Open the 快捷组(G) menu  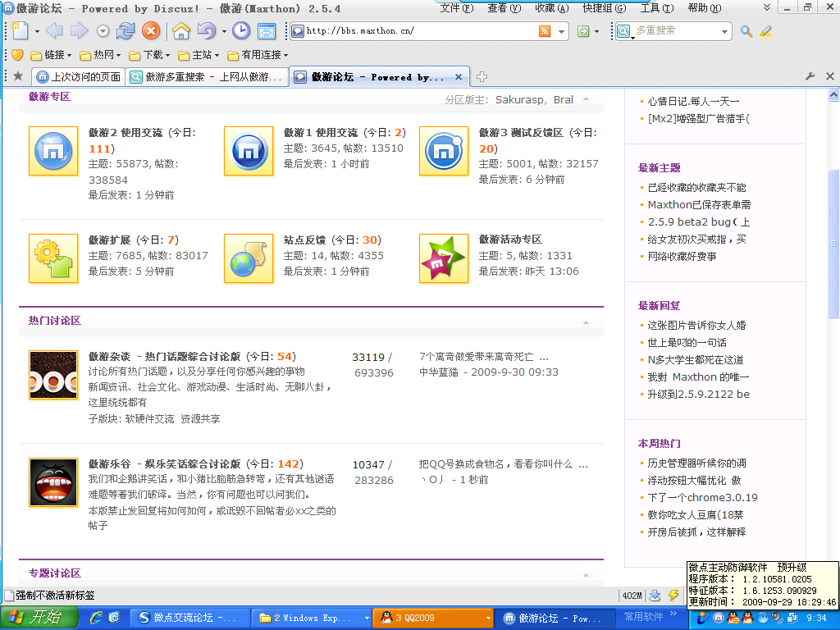605,8
